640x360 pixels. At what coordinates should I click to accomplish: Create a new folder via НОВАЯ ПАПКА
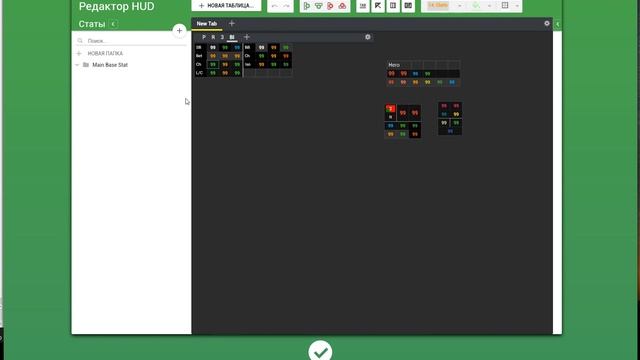100,53
